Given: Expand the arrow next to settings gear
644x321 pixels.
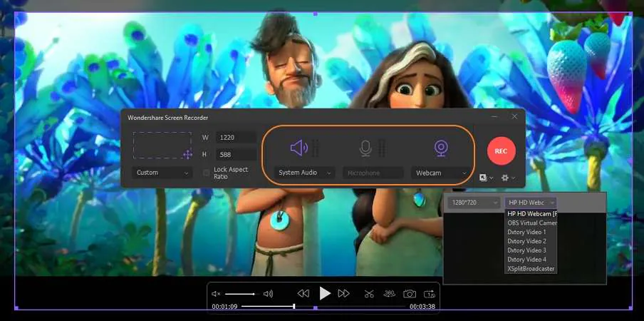Looking at the screenshot, I should coord(513,178).
